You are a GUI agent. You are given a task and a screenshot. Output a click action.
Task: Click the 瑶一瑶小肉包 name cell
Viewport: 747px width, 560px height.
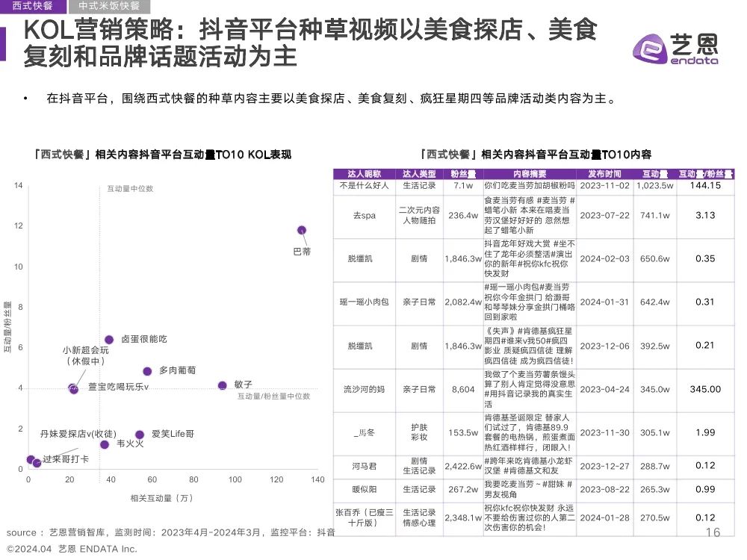click(365, 302)
